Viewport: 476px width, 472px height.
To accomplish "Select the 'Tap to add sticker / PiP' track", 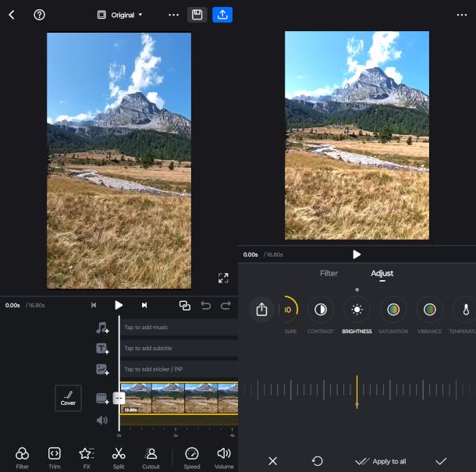I will pos(179,369).
